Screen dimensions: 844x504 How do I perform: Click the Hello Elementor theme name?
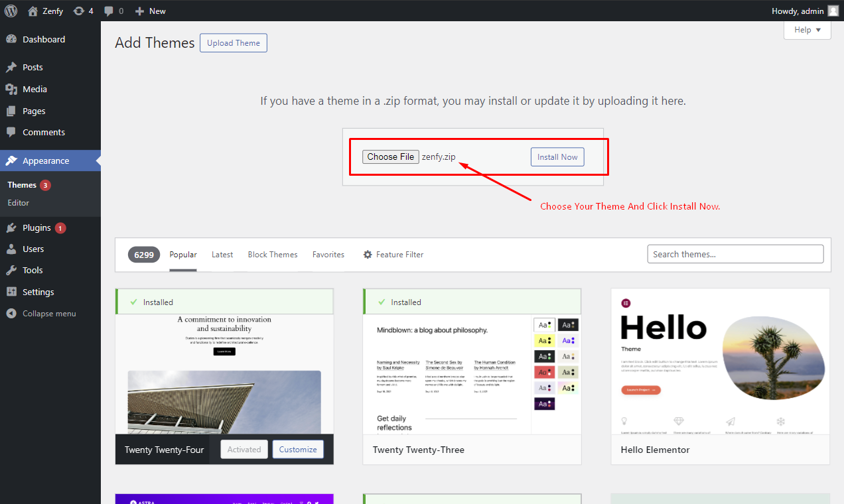pos(655,450)
